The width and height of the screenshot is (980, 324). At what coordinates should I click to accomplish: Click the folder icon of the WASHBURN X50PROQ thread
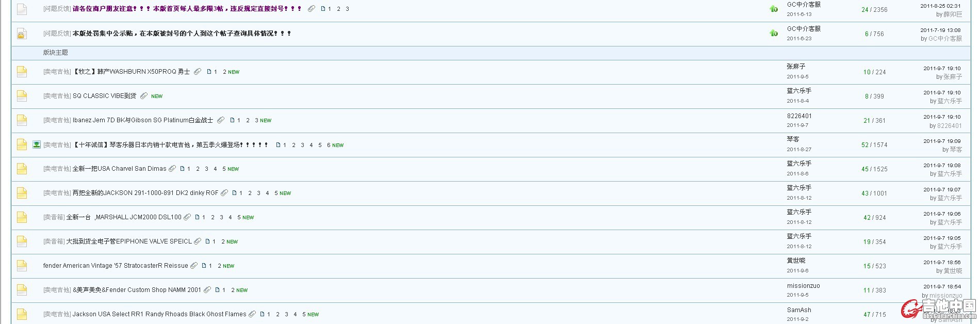pyautogui.click(x=22, y=72)
